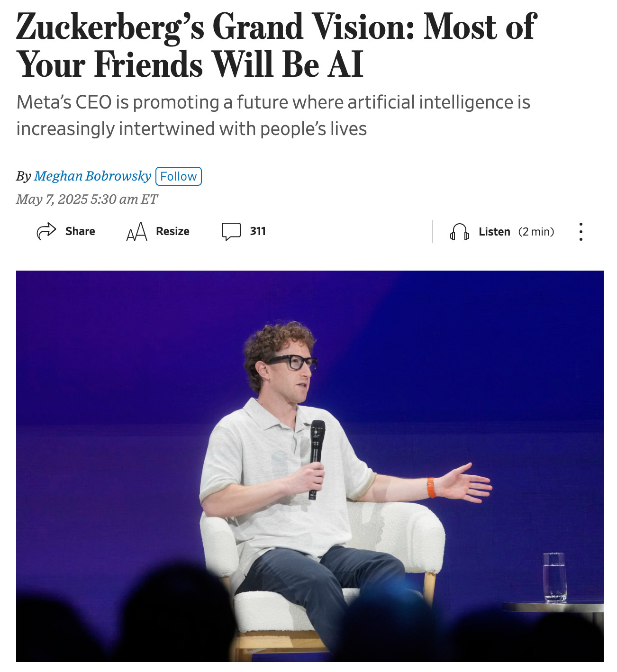Select the Share text label
The height and width of the screenshot is (672, 617).
(x=80, y=231)
